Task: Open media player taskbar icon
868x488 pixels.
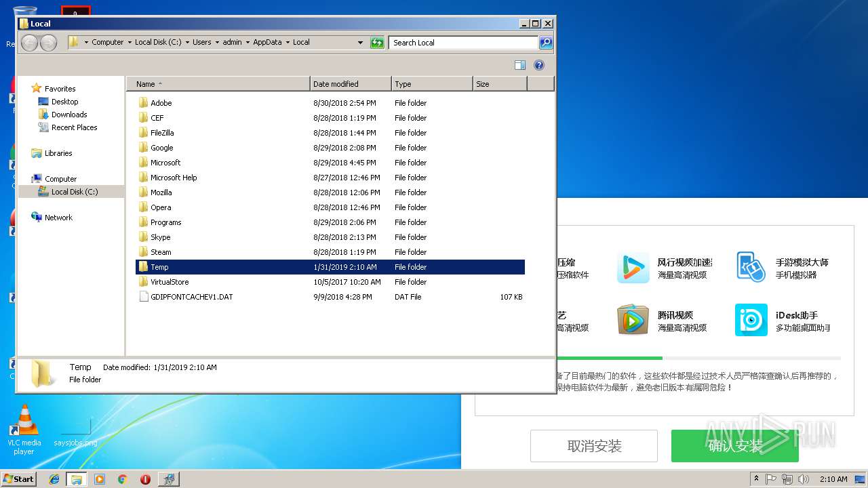Action: 100,479
